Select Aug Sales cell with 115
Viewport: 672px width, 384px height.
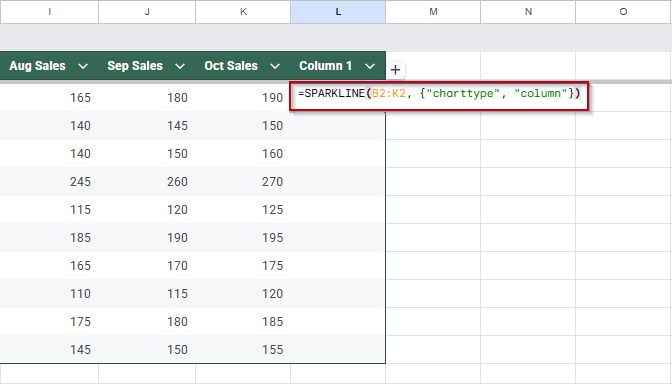tap(49, 210)
